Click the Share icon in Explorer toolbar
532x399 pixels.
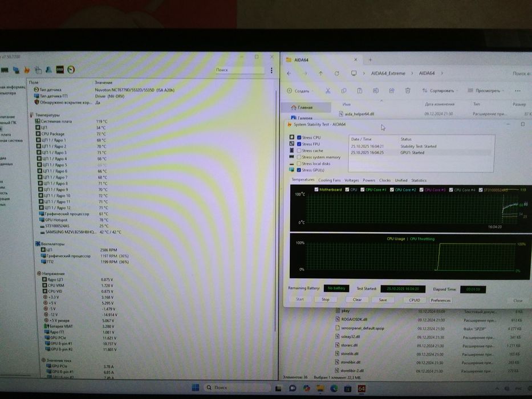point(392,91)
